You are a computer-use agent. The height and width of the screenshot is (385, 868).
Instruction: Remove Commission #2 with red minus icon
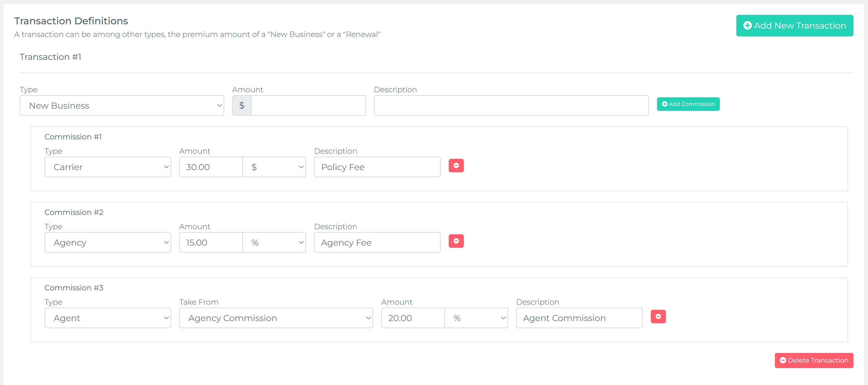tap(456, 241)
